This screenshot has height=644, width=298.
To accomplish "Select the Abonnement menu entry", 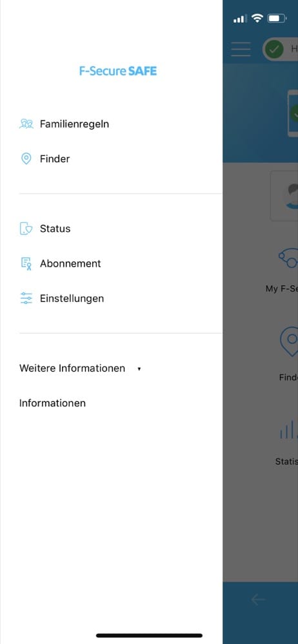I will click(70, 263).
